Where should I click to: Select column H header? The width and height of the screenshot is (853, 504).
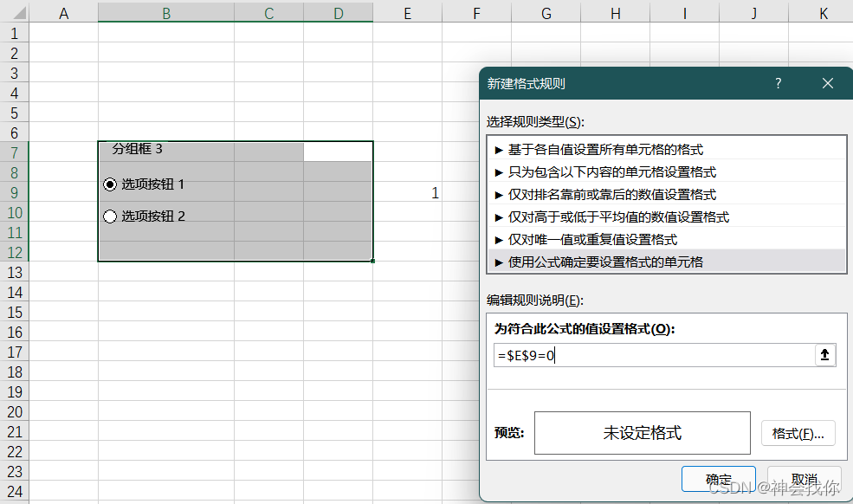[615, 13]
